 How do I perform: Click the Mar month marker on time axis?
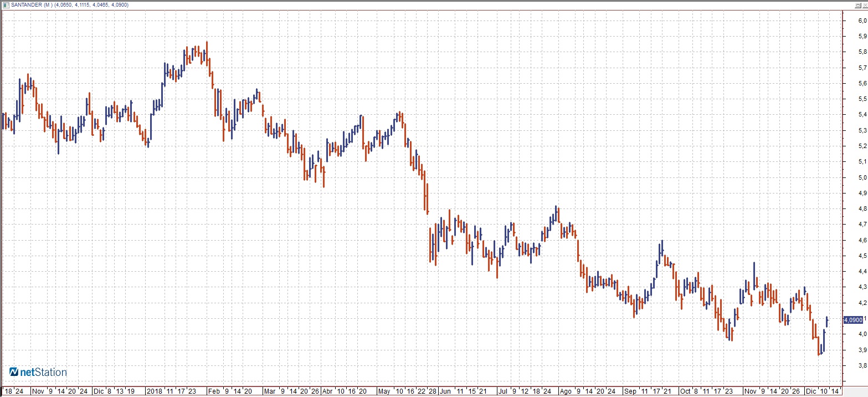tap(270, 391)
